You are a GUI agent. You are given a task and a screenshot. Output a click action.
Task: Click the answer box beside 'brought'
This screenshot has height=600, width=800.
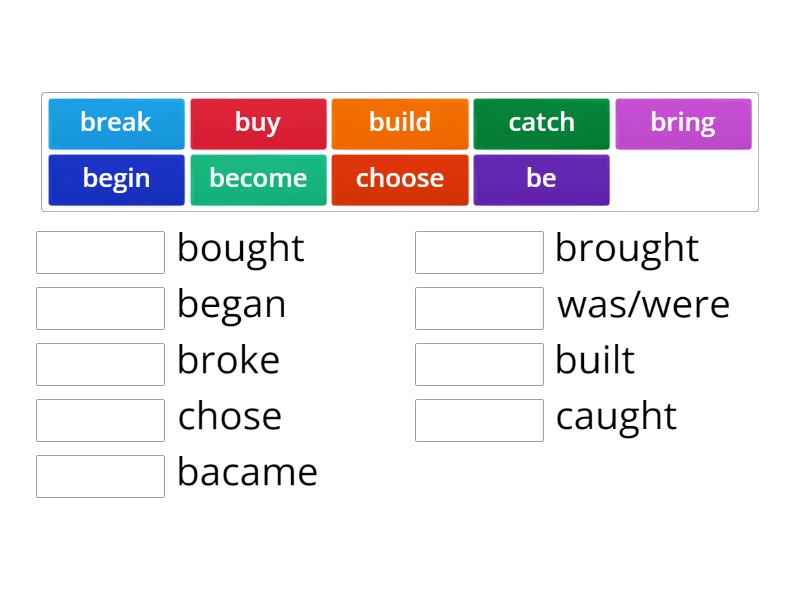[479, 252]
